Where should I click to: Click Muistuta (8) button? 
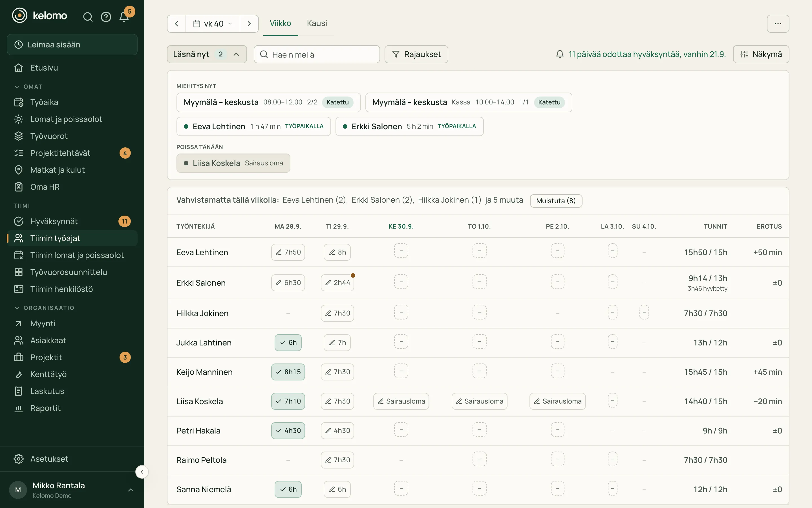coord(556,201)
